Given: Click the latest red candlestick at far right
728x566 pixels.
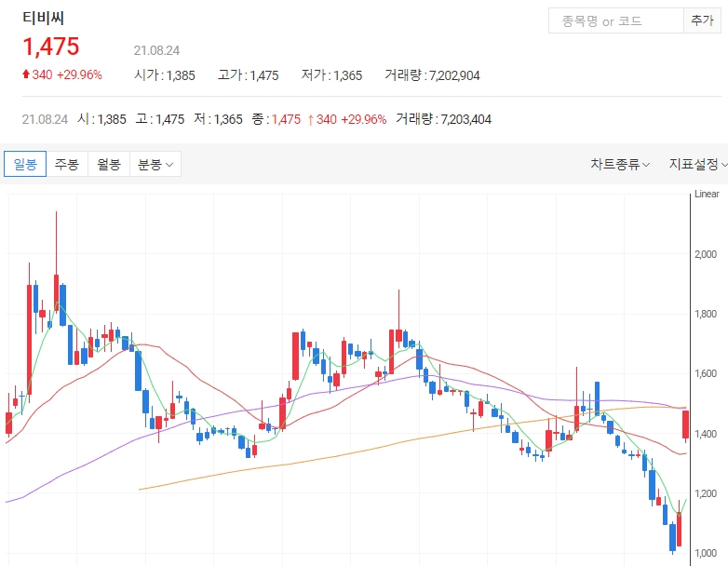Looking at the screenshot, I should [685, 424].
